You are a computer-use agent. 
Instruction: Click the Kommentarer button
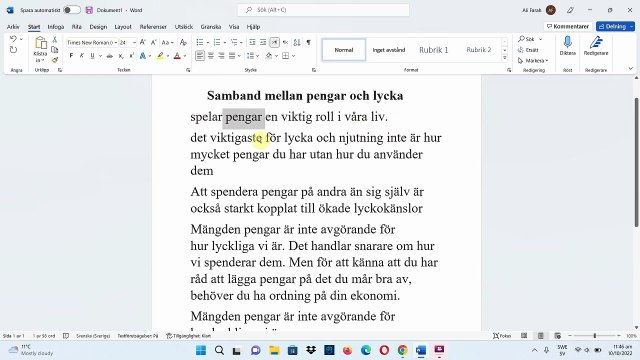click(x=568, y=27)
